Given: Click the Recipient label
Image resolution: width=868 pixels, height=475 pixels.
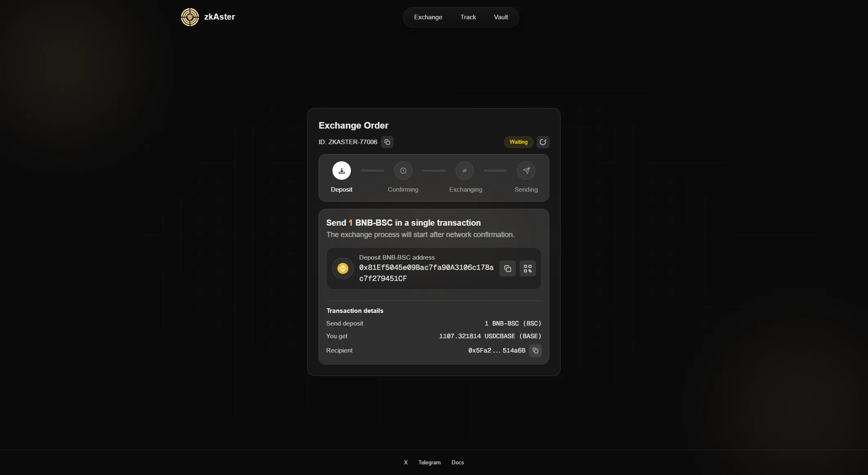Looking at the screenshot, I should point(339,351).
